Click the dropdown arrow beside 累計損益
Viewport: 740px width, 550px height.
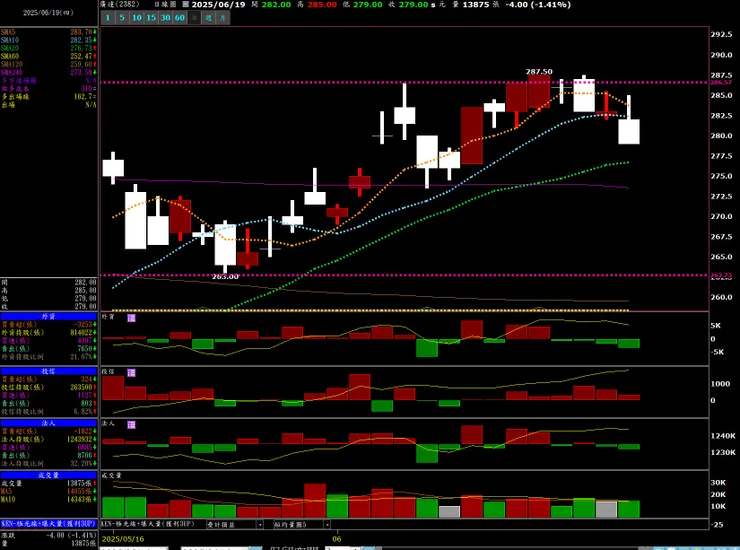(x=260, y=525)
